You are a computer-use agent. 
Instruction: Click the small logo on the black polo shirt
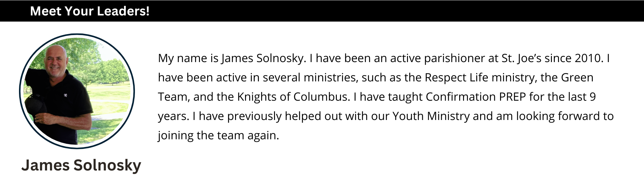pos(65,95)
